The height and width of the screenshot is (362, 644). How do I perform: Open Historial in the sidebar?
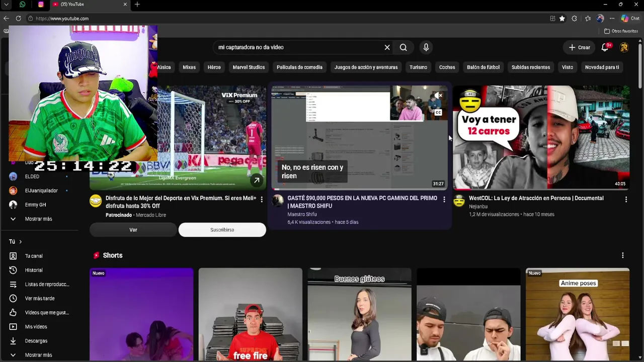(x=34, y=270)
